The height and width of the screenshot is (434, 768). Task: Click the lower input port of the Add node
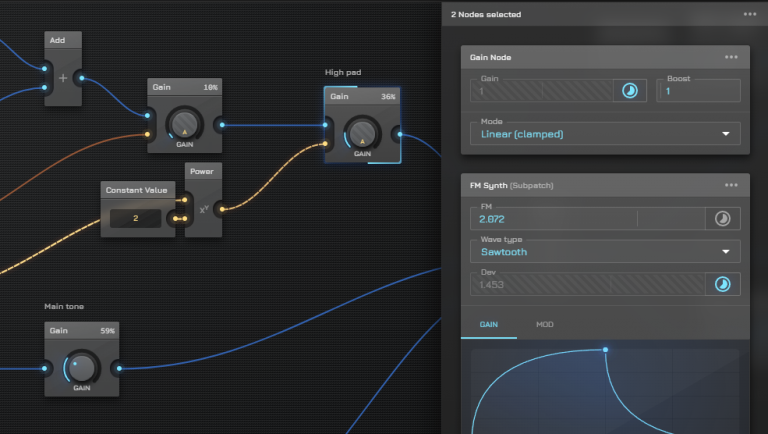tap(45, 88)
